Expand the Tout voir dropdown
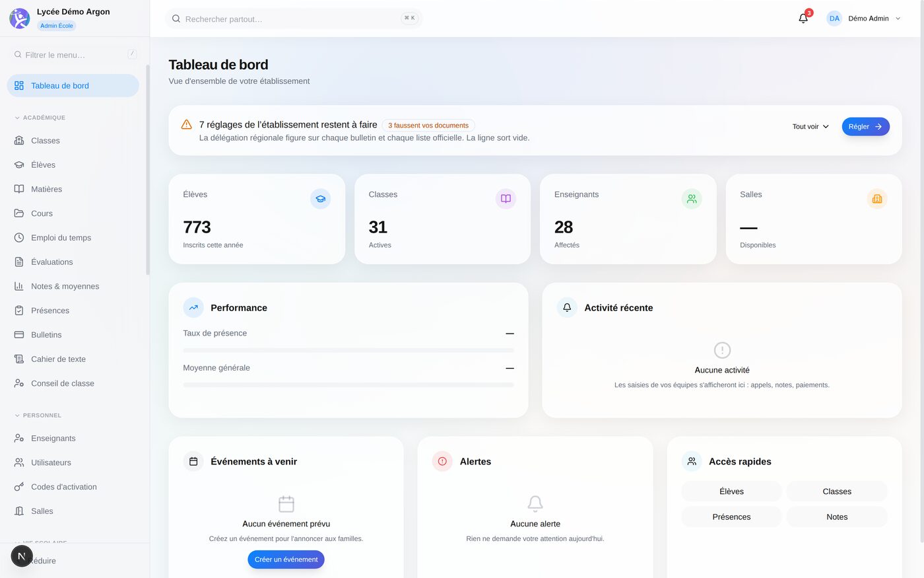Screen dimensions: 924x578 pos(810,127)
